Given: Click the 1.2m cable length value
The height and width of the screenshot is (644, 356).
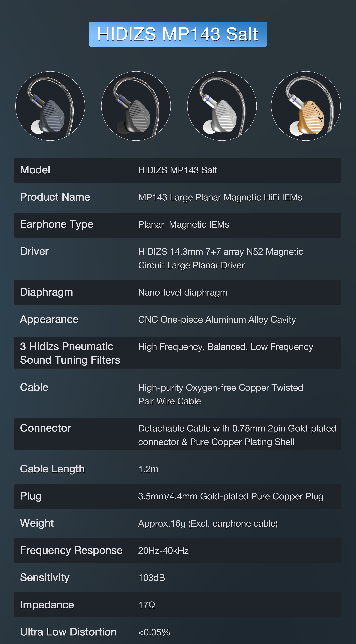Looking at the screenshot, I should pos(148,469).
